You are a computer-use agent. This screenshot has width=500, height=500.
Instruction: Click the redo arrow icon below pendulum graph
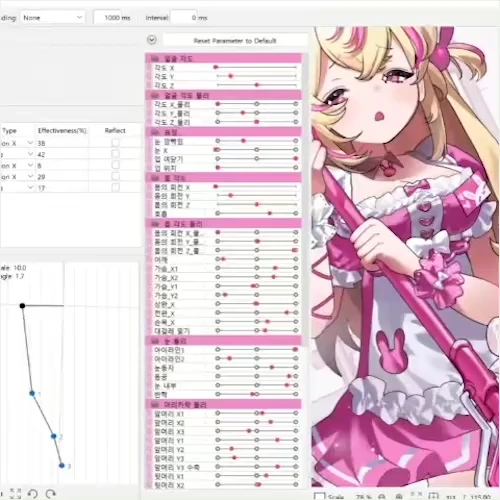point(51,494)
